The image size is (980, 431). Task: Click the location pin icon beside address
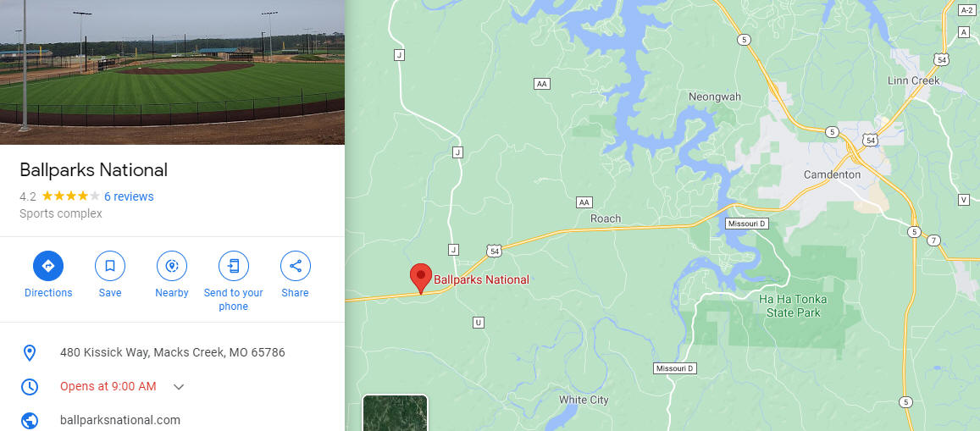coord(30,353)
